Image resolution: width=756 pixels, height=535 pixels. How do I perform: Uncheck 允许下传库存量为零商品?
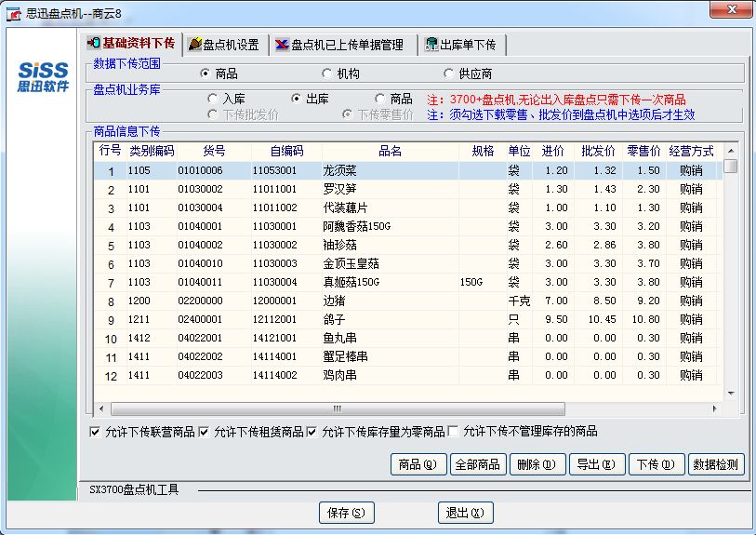pyautogui.click(x=312, y=432)
